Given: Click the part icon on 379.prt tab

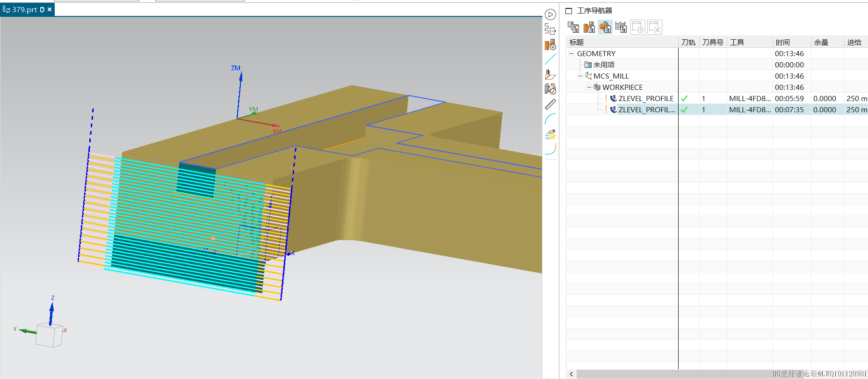Looking at the screenshot, I should pos(6,9).
